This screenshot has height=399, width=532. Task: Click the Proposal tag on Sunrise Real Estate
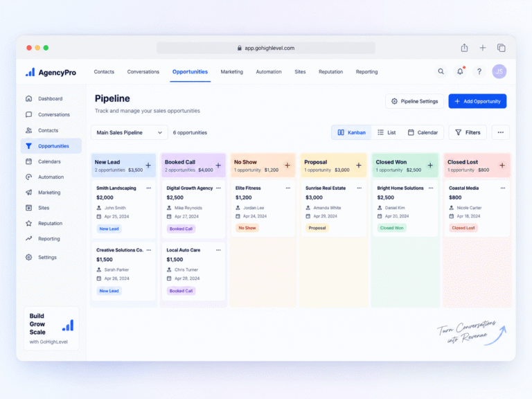click(317, 228)
